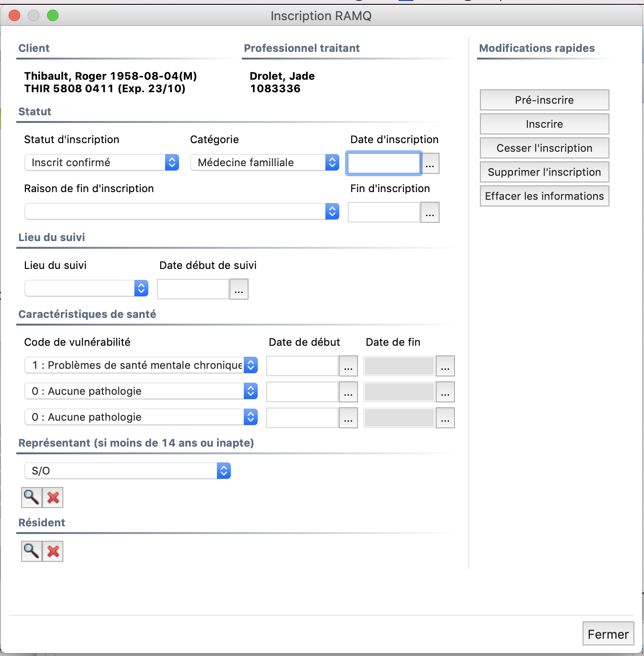The image size is (644, 656).
Task: Click the red X under Résident
Action: click(53, 551)
